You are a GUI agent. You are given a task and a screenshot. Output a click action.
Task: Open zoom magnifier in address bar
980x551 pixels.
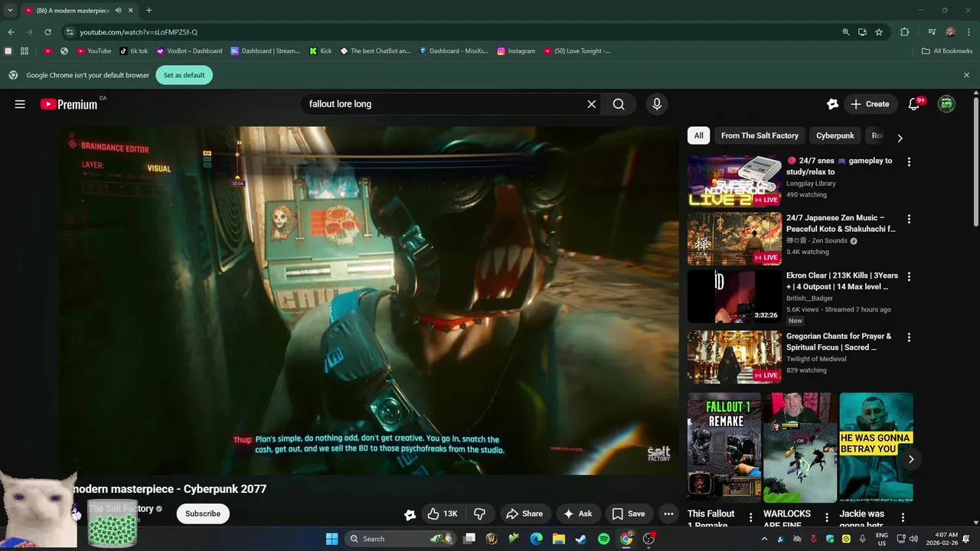pyautogui.click(x=846, y=32)
